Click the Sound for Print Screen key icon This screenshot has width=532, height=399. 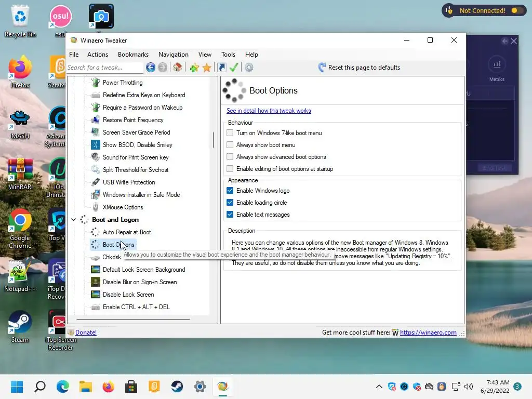96,157
